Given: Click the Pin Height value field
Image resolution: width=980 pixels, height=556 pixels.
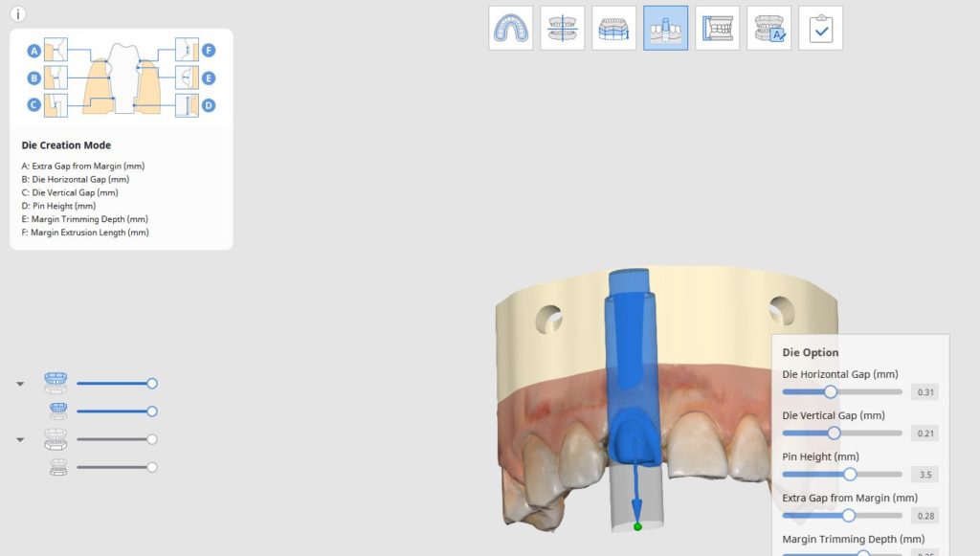Looking at the screenshot, I should click(x=925, y=475).
